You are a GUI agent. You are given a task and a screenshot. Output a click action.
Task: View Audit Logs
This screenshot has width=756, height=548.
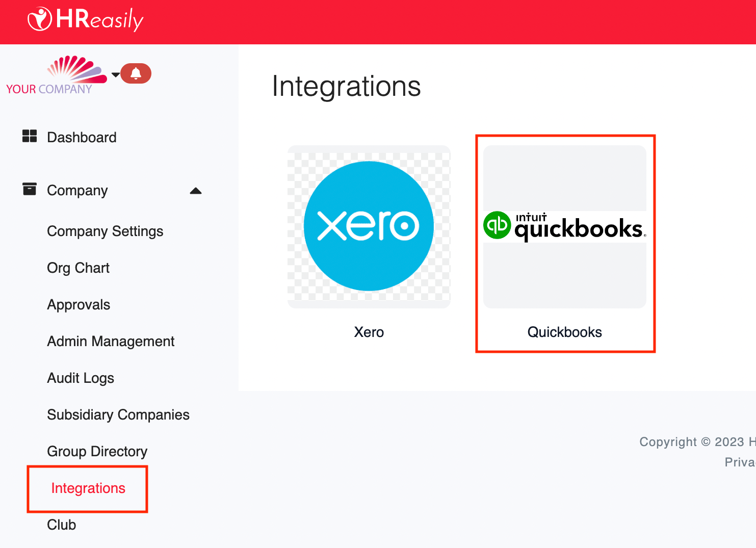click(x=81, y=378)
